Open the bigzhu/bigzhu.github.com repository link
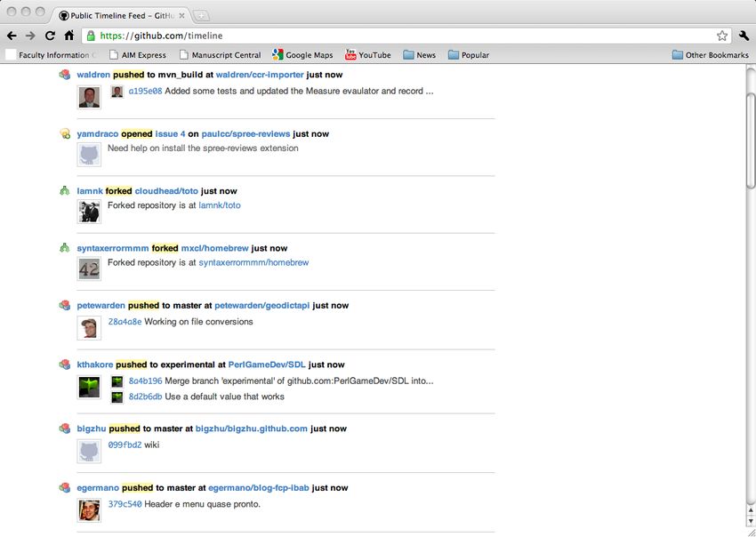Viewport: 756px width, 537px height. [251, 429]
